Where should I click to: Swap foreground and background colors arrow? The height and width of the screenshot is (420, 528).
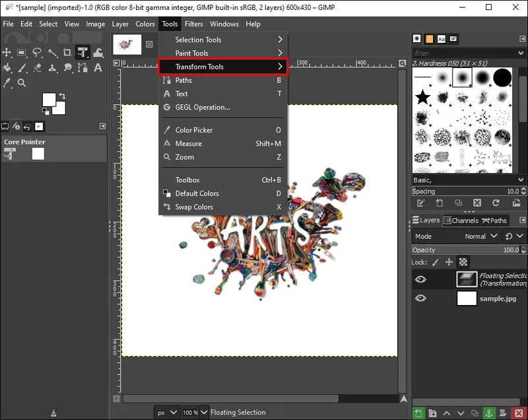click(x=62, y=96)
